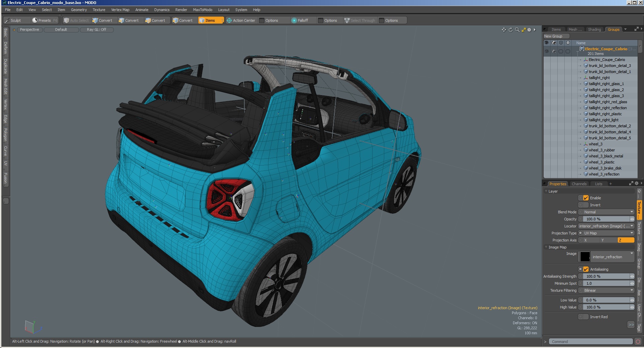Collapse the Image Map section
Viewport: 644px width, 348px height.
(x=546, y=247)
